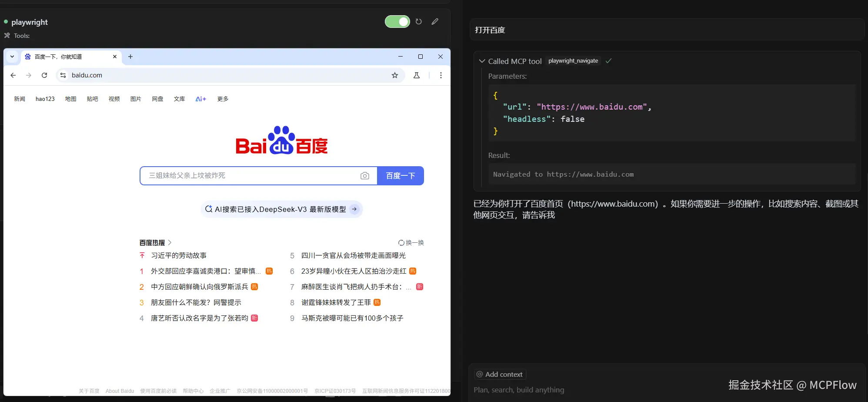Open the 使用百度前必读 footer link
868x402 pixels.
click(158, 391)
